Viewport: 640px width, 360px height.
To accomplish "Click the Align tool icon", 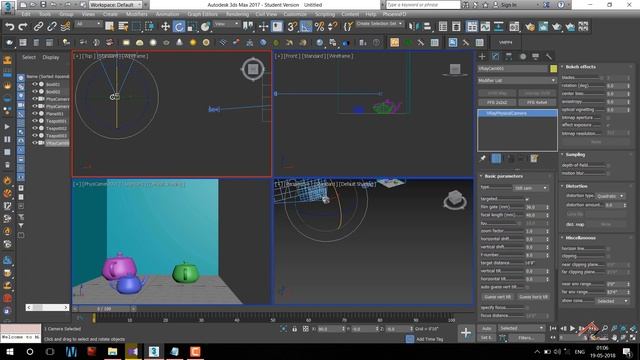I will pyautogui.click(x=427, y=27).
